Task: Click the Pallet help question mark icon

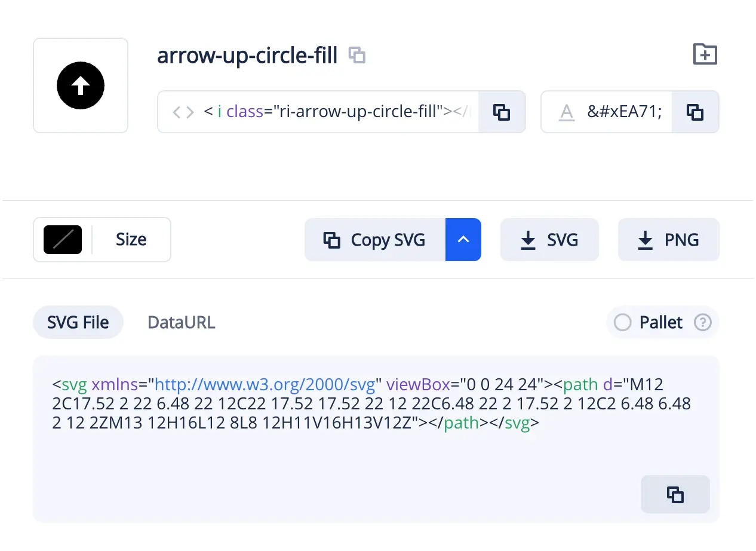Action: click(702, 323)
